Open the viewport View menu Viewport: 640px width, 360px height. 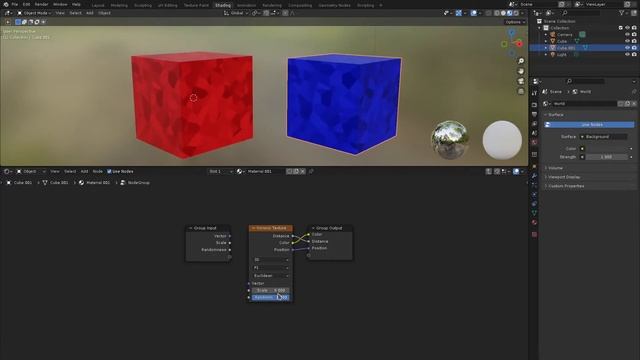coord(60,13)
